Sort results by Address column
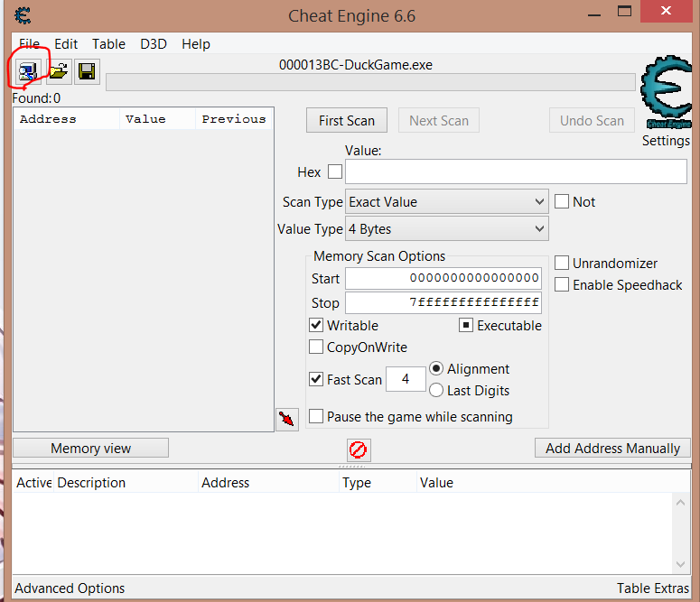The width and height of the screenshot is (700, 602). pos(67,119)
